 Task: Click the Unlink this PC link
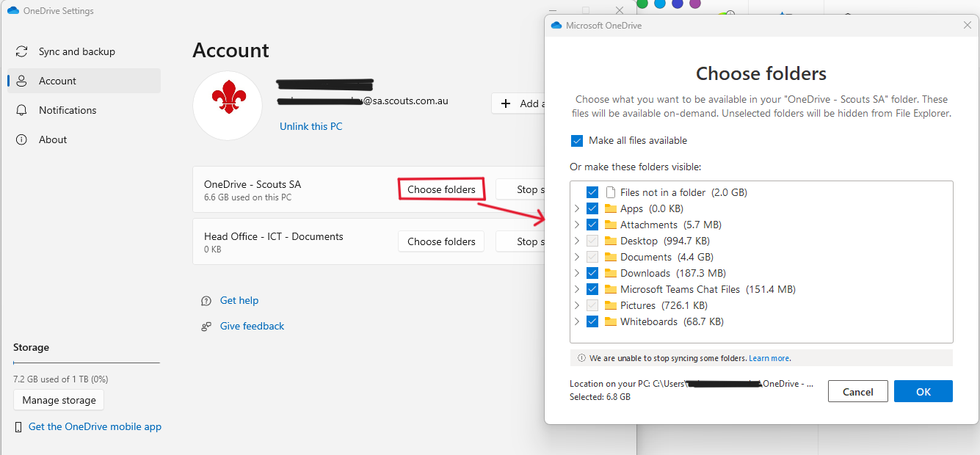[x=311, y=126]
